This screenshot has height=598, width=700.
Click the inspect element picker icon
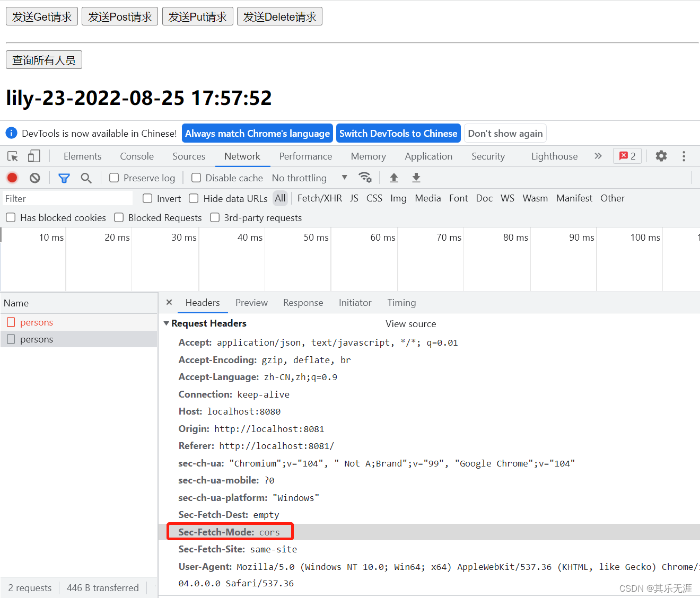tap(13, 156)
